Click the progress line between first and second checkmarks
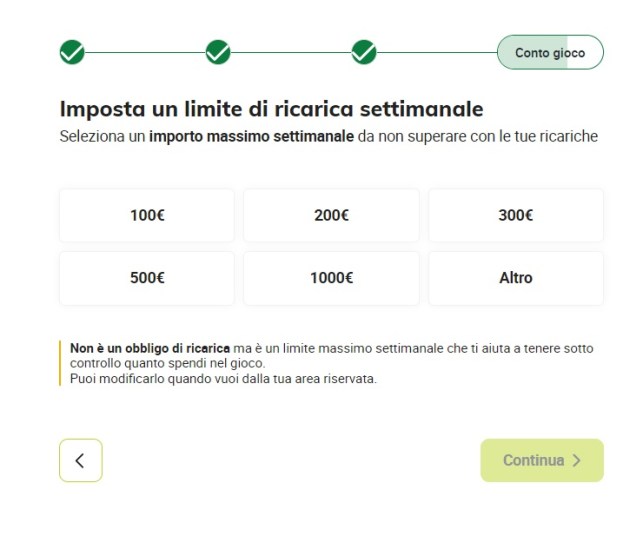643x536 pixels. (145, 52)
